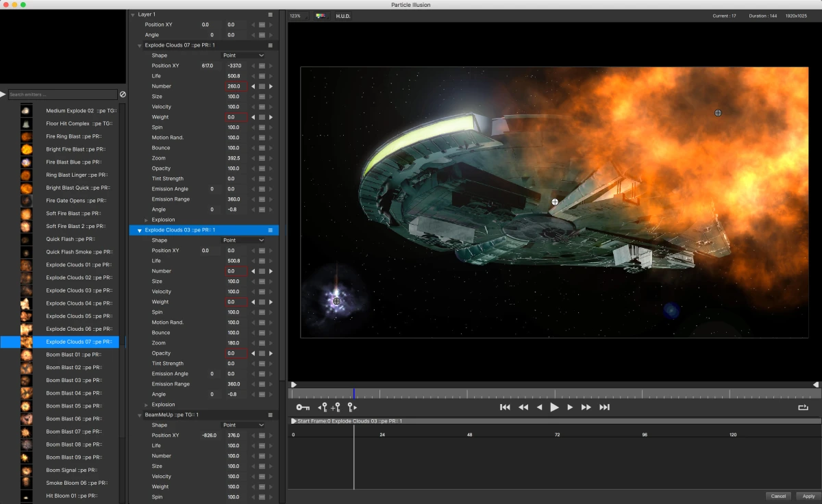Select Fire Ring Blast emitter
This screenshot has height=504, width=822.
click(74, 136)
